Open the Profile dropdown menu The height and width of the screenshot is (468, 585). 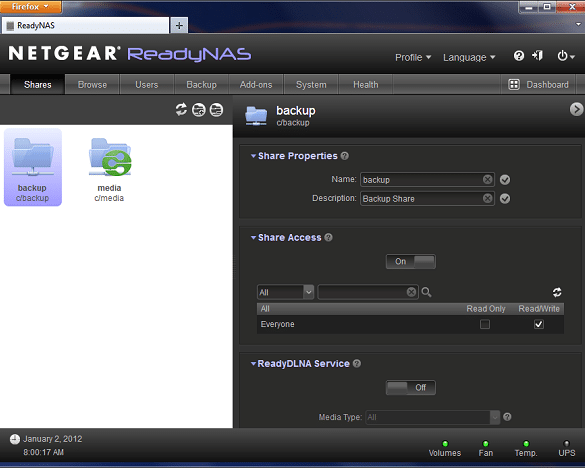point(413,57)
